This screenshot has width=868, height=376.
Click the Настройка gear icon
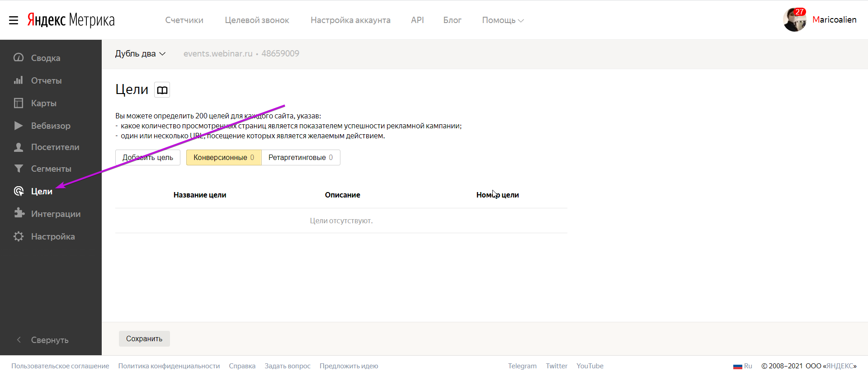click(19, 236)
